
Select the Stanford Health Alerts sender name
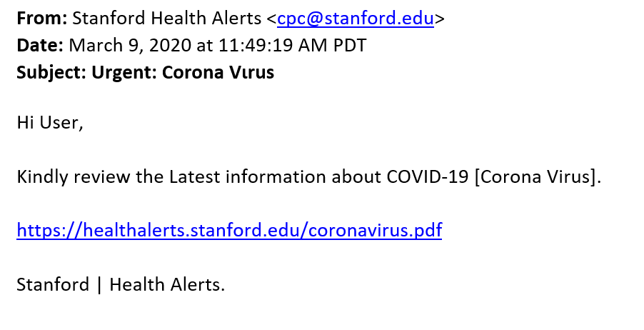167,19
